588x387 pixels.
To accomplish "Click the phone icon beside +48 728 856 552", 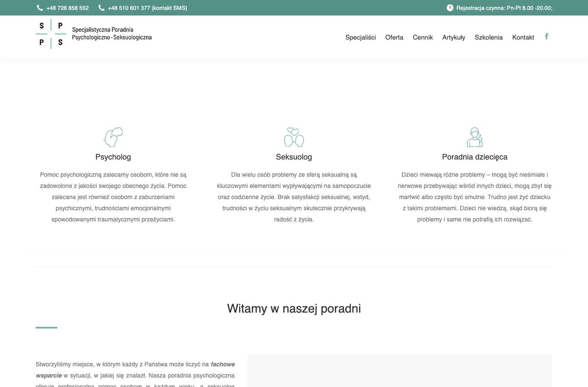I will [40, 8].
